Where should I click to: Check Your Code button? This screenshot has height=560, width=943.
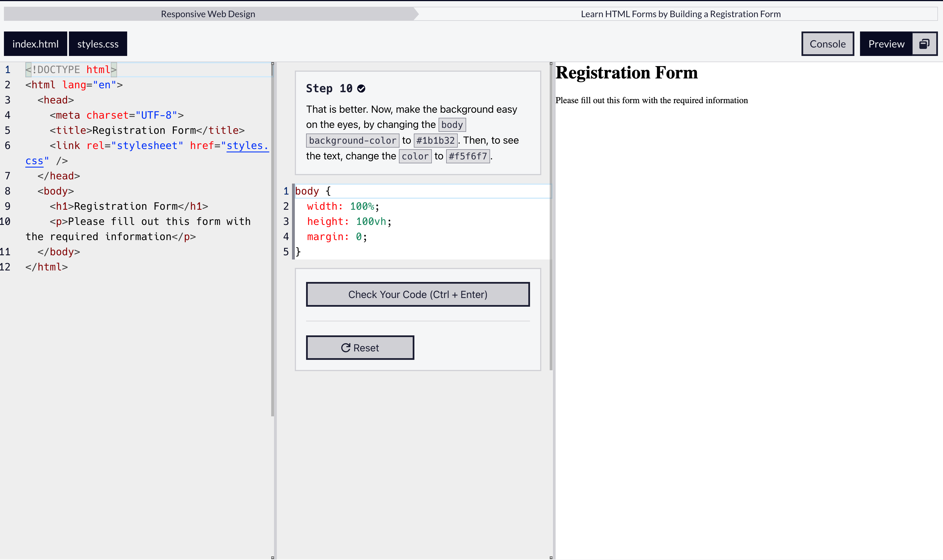tap(417, 294)
